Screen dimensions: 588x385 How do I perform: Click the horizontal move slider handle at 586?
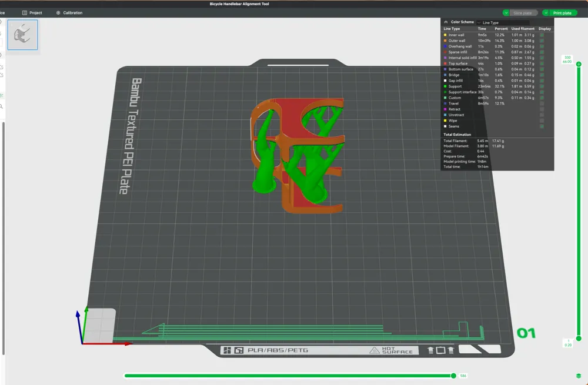click(453, 376)
